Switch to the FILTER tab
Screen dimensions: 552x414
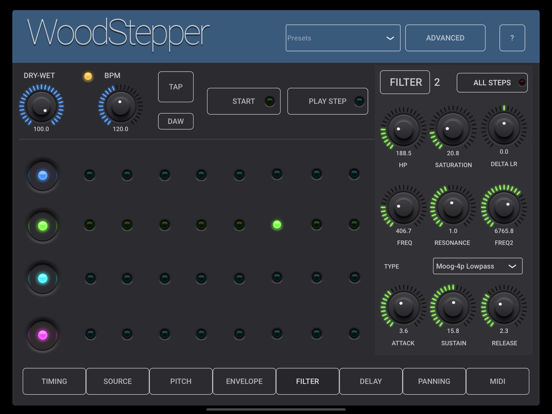[308, 381]
